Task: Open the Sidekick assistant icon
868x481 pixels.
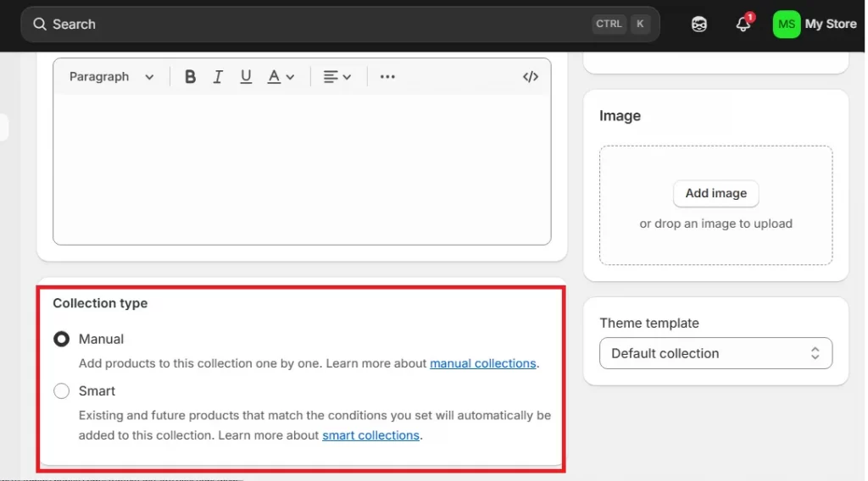Action: [699, 25]
